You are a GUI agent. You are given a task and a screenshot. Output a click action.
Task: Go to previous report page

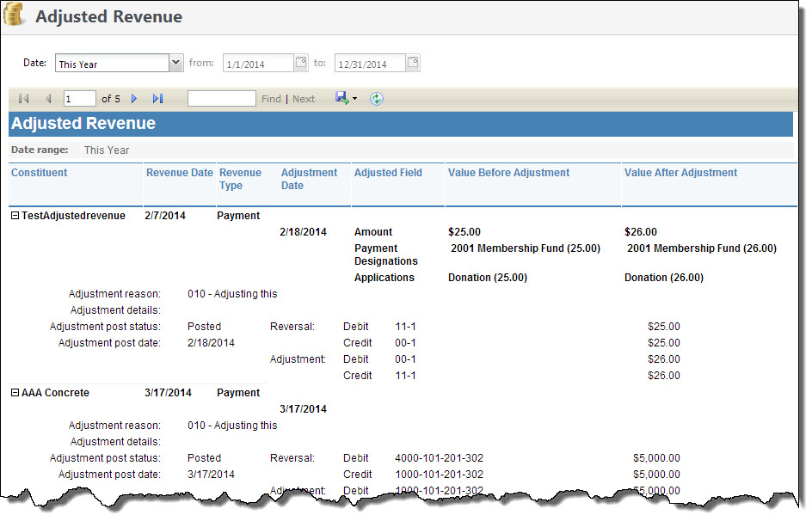48,98
